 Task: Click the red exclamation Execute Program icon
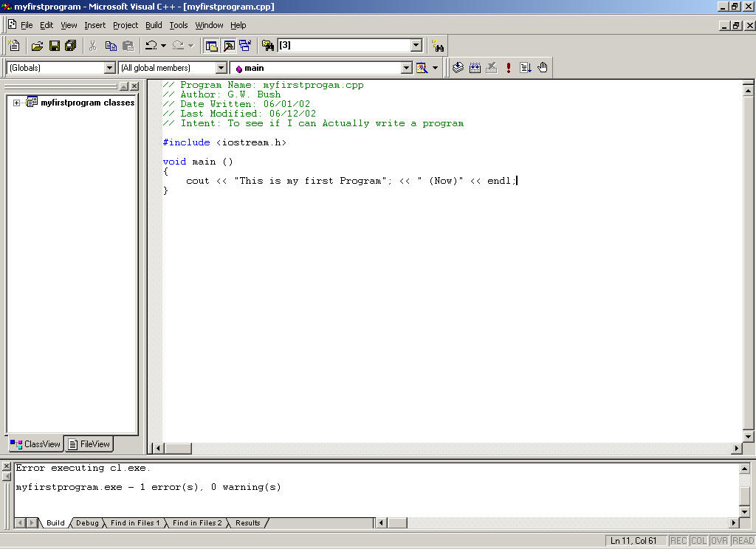(x=509, y=68)
